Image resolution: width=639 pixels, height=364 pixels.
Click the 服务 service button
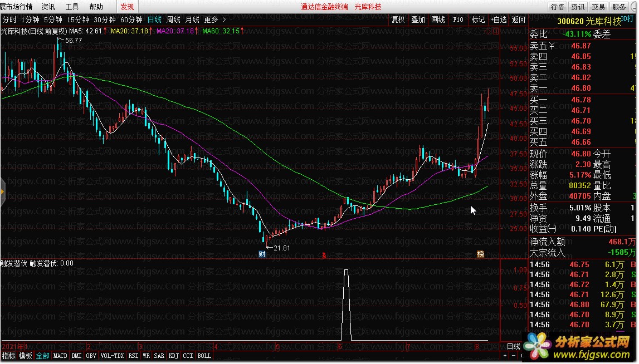coord(618,7)
